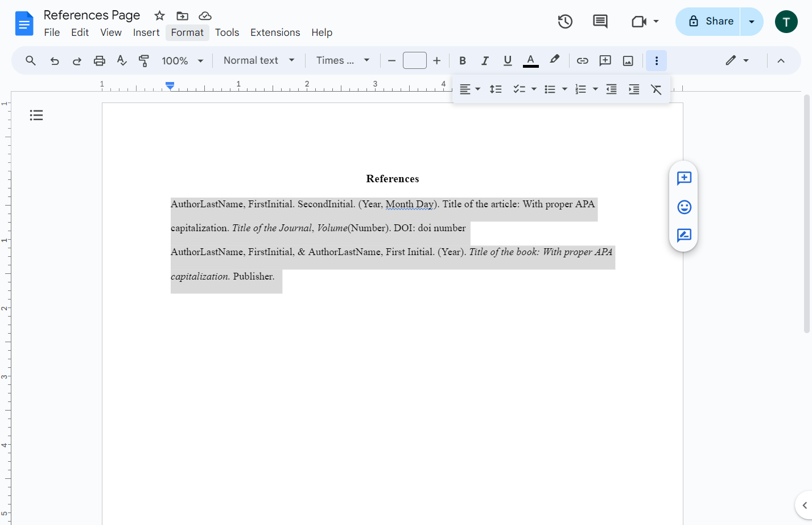The image size is (812, 525).
Task: Show the document outline
Action: click(x=36, y=116)
